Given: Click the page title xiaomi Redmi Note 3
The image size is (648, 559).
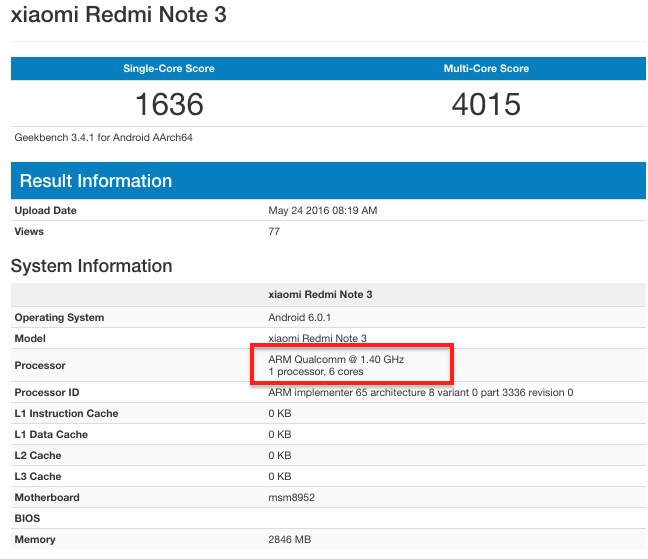Looking at the screenshot, I should click(118, 17).
